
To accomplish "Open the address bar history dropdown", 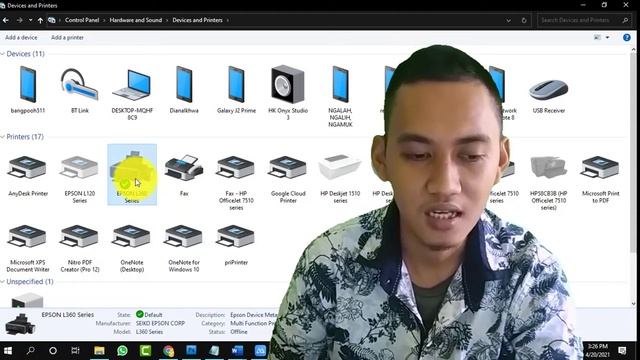I will pyautogui.click(x=508, y=20).
